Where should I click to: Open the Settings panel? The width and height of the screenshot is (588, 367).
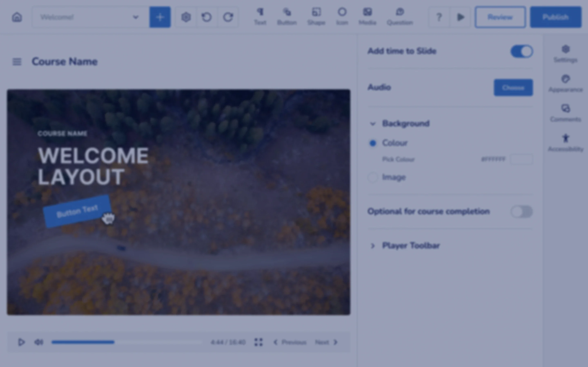pos(566,50)
